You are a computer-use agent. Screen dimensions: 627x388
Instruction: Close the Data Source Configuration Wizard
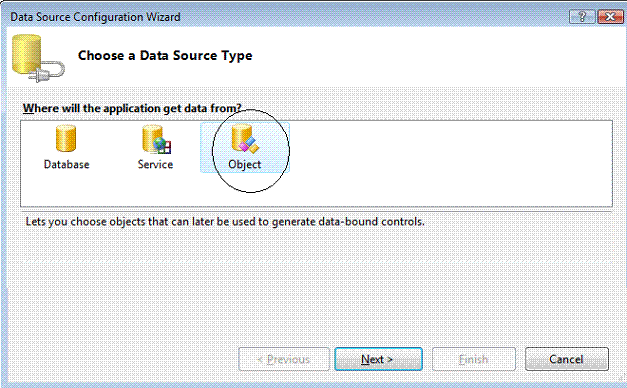click(x=609, y=16)
